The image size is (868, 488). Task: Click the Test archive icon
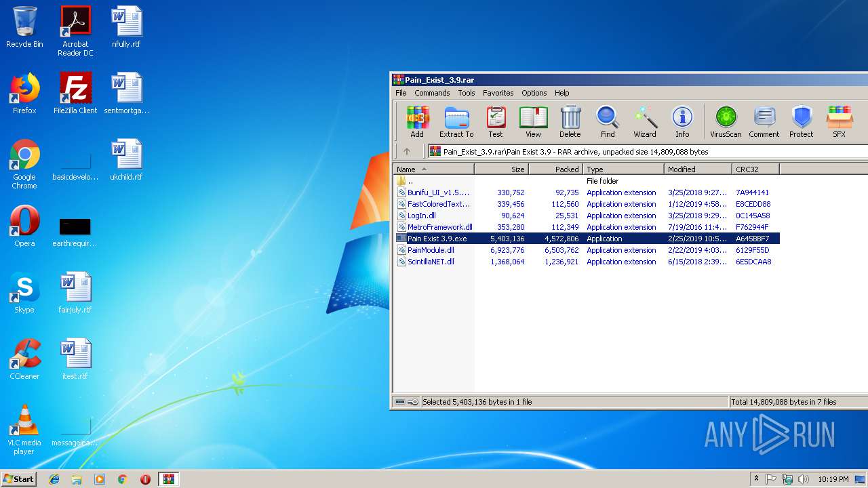[x=496, y=122]
